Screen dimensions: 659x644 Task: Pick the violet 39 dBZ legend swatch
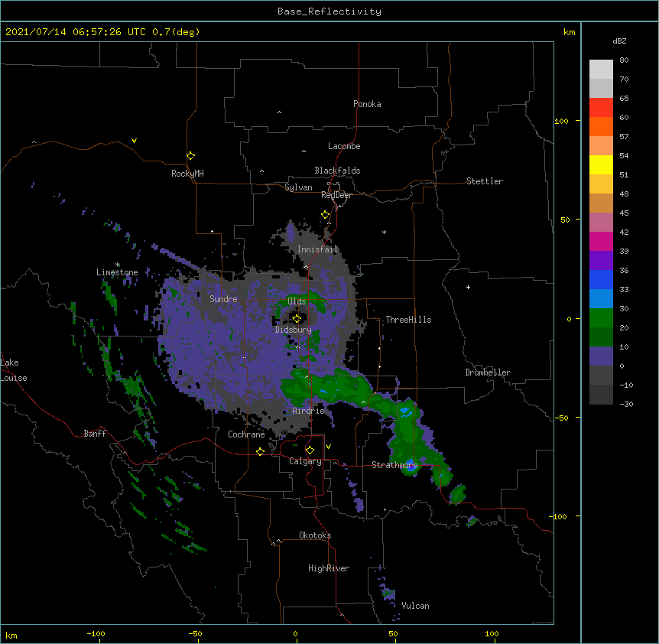pos(601,261)
